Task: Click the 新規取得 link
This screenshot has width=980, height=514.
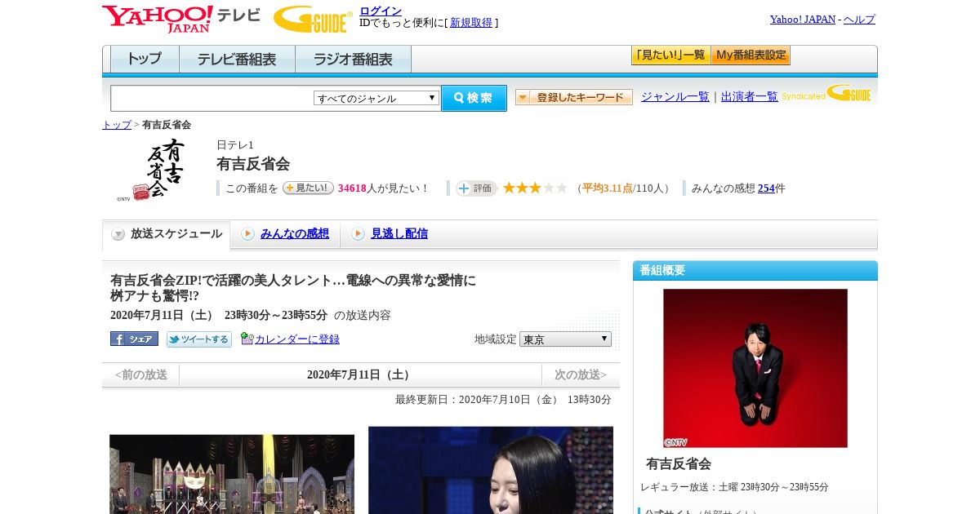Action: [x=471, y=23]
